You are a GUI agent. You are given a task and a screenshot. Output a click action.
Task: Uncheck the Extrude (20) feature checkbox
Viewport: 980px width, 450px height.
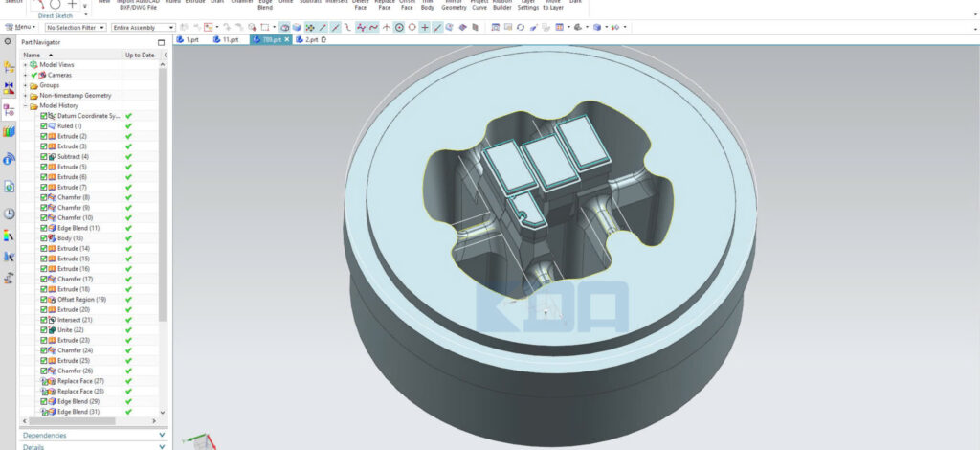coord(44,309)
